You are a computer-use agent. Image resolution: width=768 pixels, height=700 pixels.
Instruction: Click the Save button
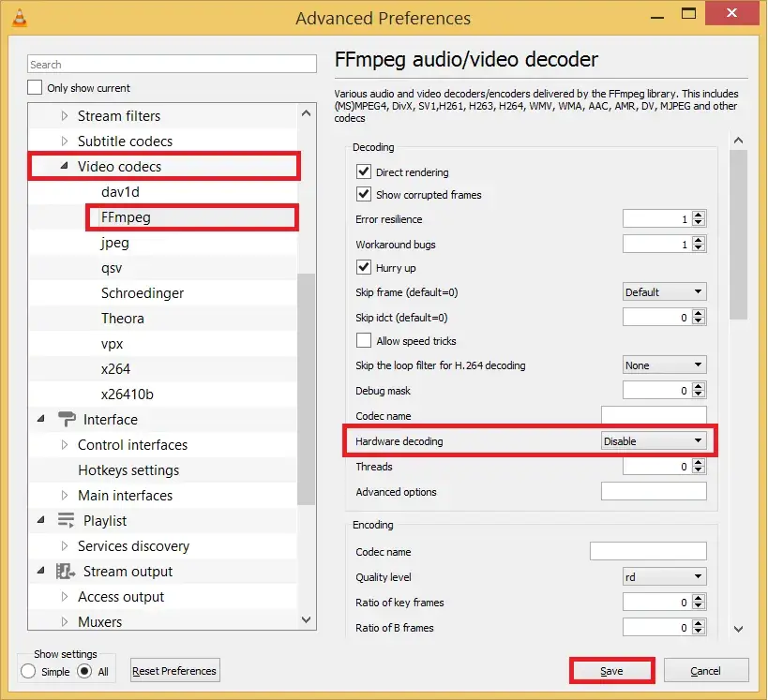pos(611,671)
